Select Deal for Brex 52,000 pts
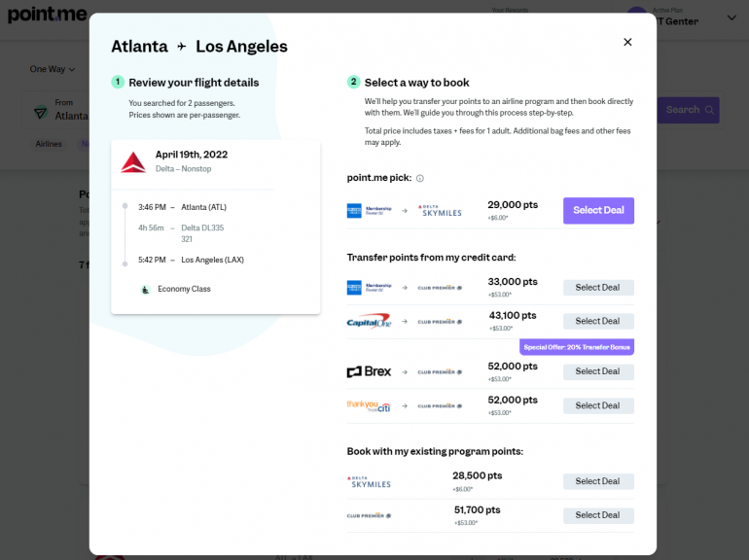The image size is (749, 560). (x=598, y=371)
